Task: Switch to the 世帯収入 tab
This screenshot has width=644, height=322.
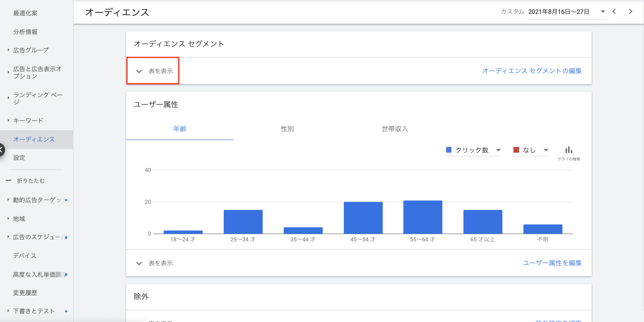Action: coord(395,129)
